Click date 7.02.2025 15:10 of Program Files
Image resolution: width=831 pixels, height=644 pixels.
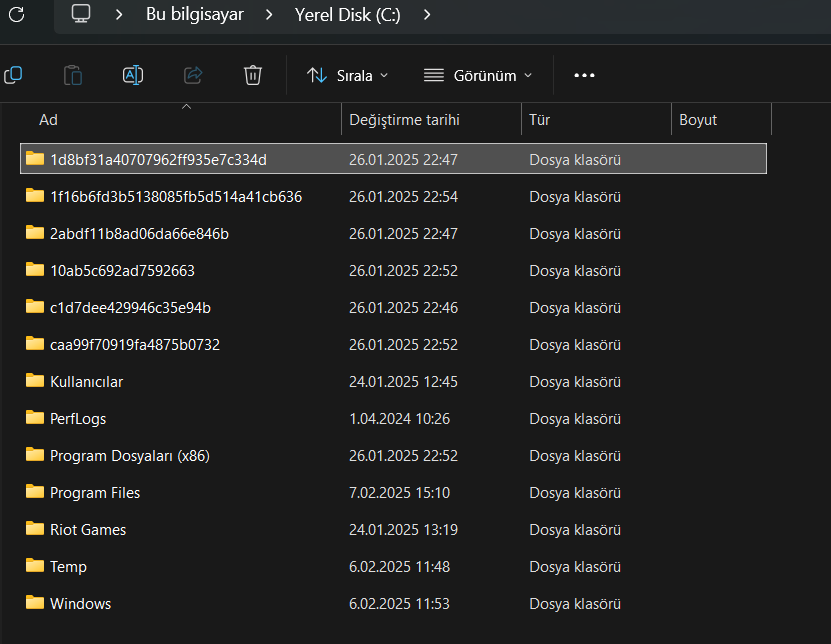(x=400, y=493)
